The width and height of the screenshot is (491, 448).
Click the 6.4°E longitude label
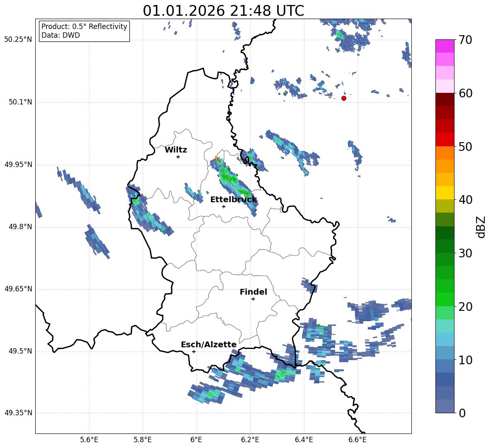[x=304, y=440]
